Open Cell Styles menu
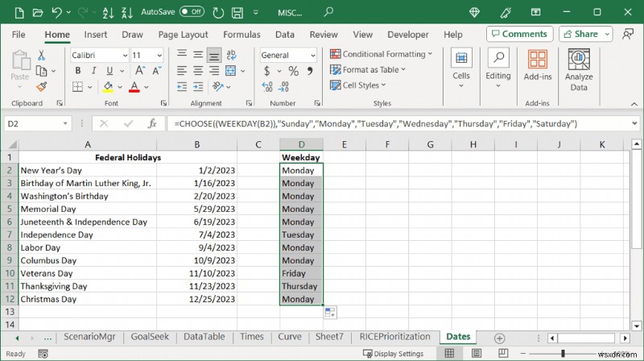This screenshot has height=361, width=644. point(357,85)
